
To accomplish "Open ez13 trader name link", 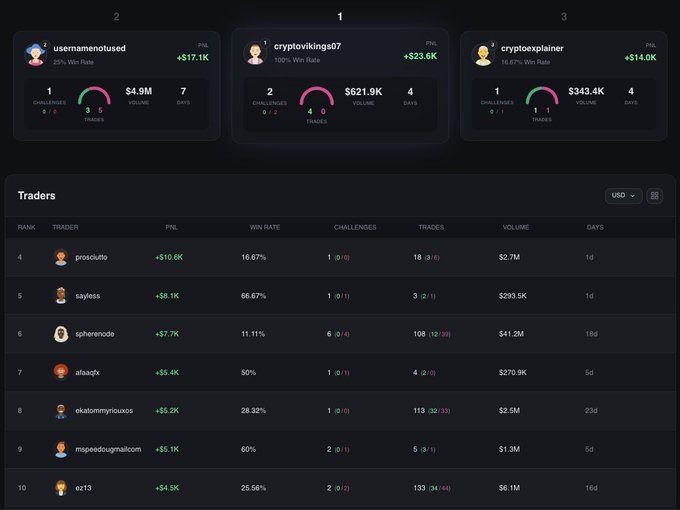I will (82, 488).
